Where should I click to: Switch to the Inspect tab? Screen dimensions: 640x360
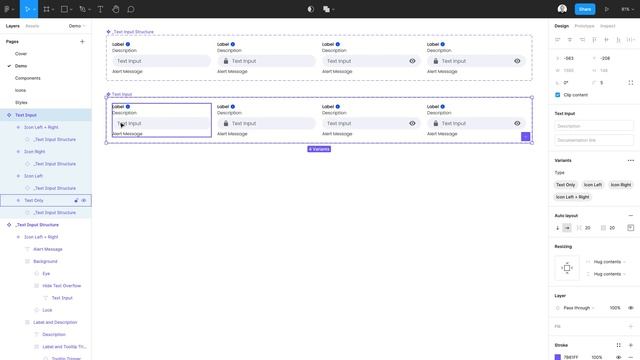(x=607, y=26)
